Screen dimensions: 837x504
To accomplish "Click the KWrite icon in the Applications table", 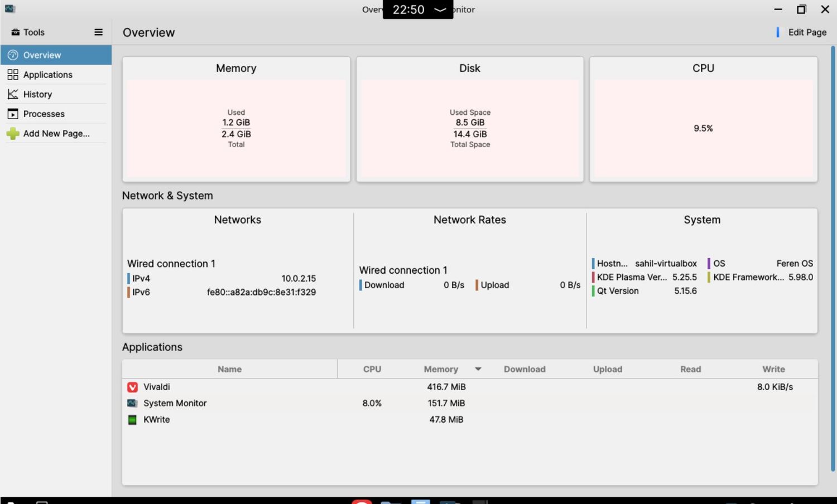I will [132, 419].
